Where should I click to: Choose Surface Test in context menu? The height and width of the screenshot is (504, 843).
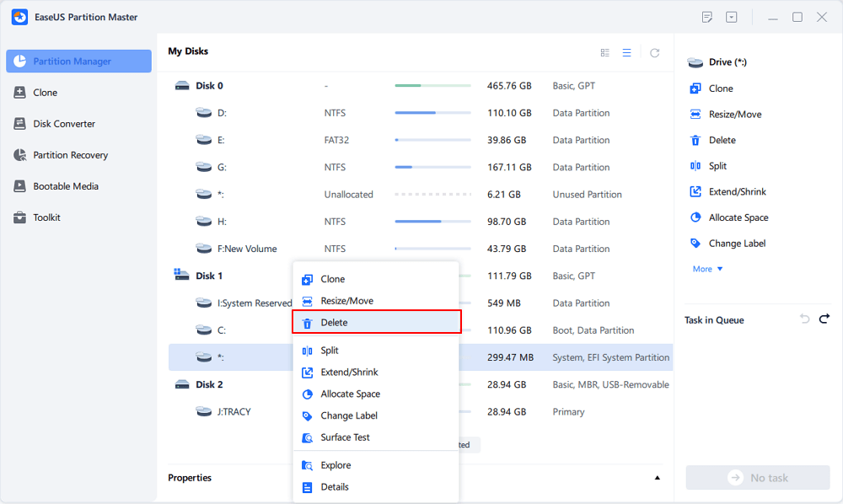coord(345,437)
